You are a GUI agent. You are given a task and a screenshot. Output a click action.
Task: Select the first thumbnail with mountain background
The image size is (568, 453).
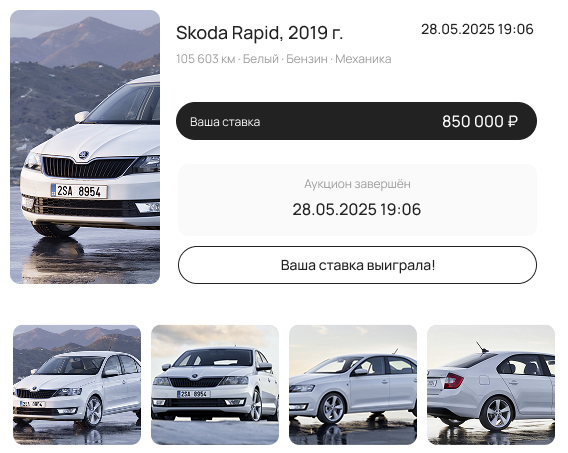[77, 385]
